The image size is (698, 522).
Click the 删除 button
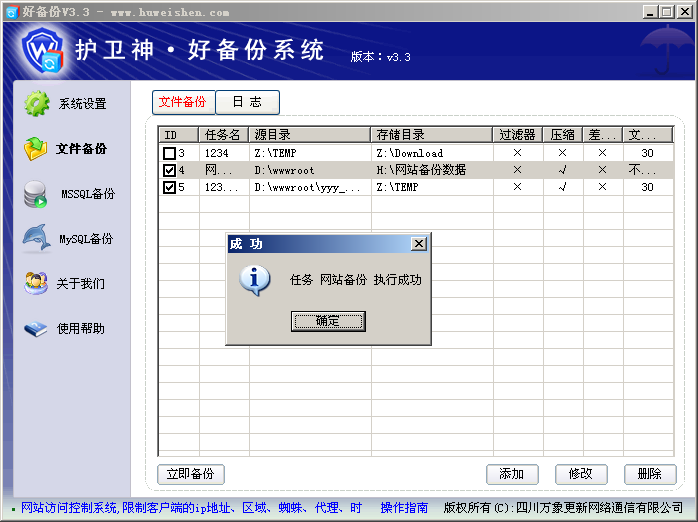click(650, 474)
